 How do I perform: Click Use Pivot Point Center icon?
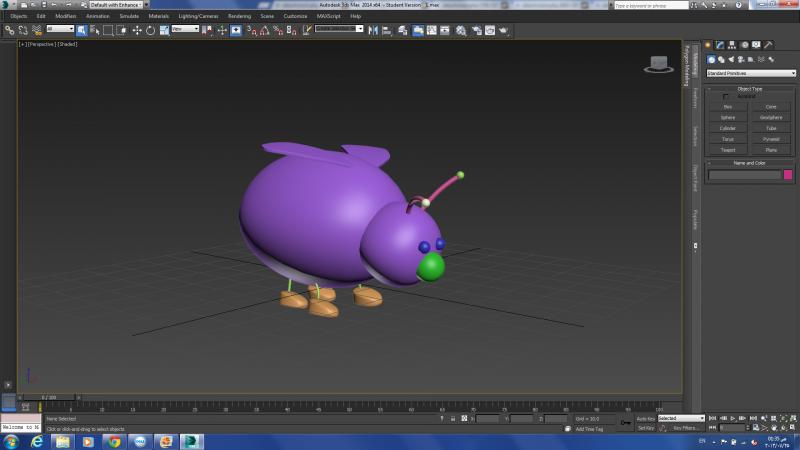(x=207, y=31)
